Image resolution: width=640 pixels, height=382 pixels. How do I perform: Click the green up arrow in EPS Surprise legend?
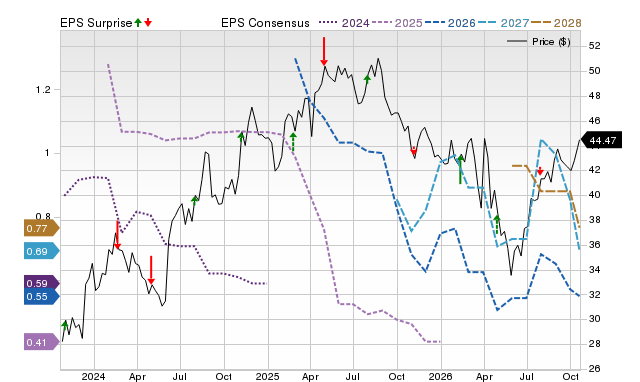pos(138,22)
